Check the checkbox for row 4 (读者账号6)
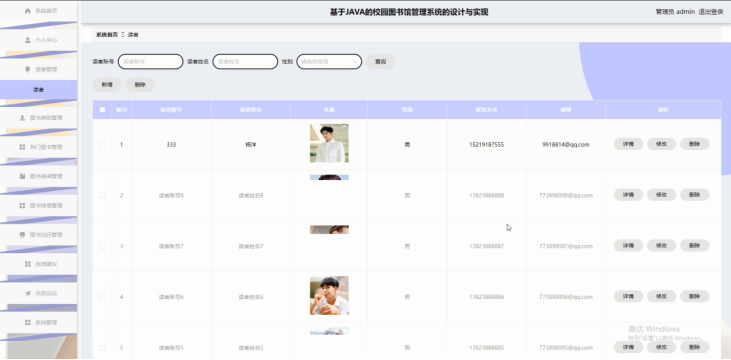The width and height of the screenshot is (731, 360). [x=103, y=297]
